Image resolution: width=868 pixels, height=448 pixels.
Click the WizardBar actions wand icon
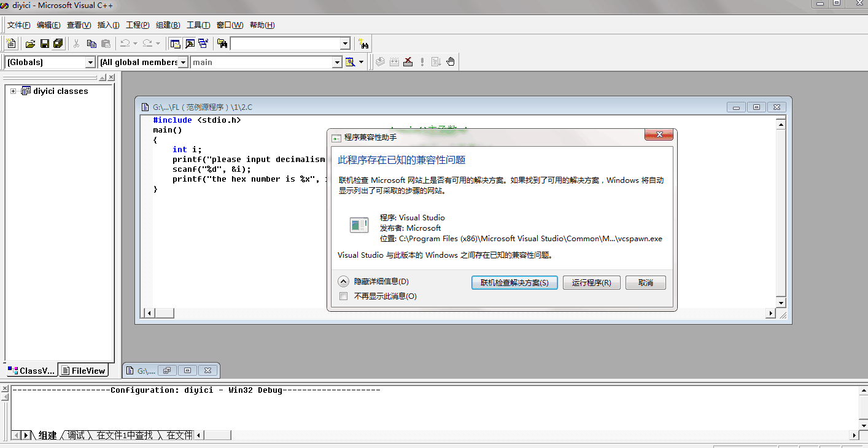tap(351, 62)
